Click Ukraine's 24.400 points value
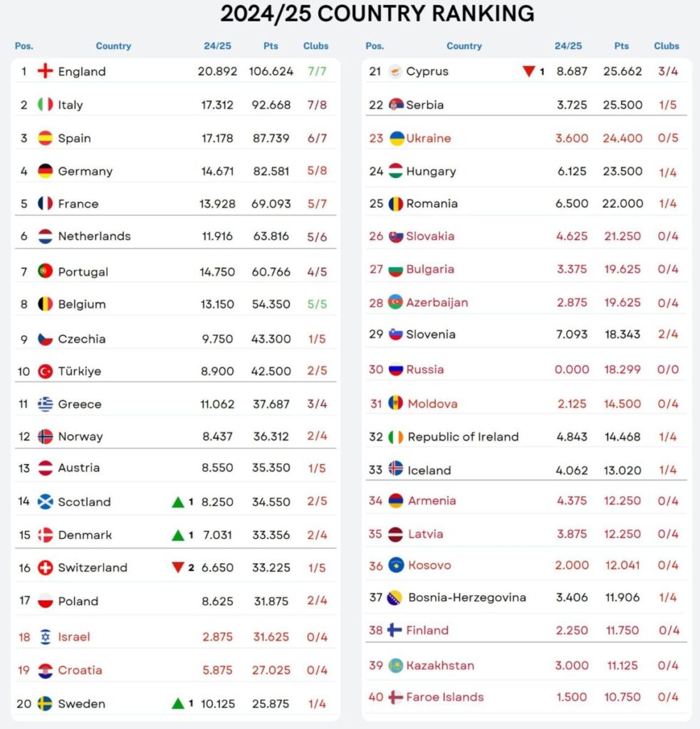This screenshot has width=700, height=729. 622,138
